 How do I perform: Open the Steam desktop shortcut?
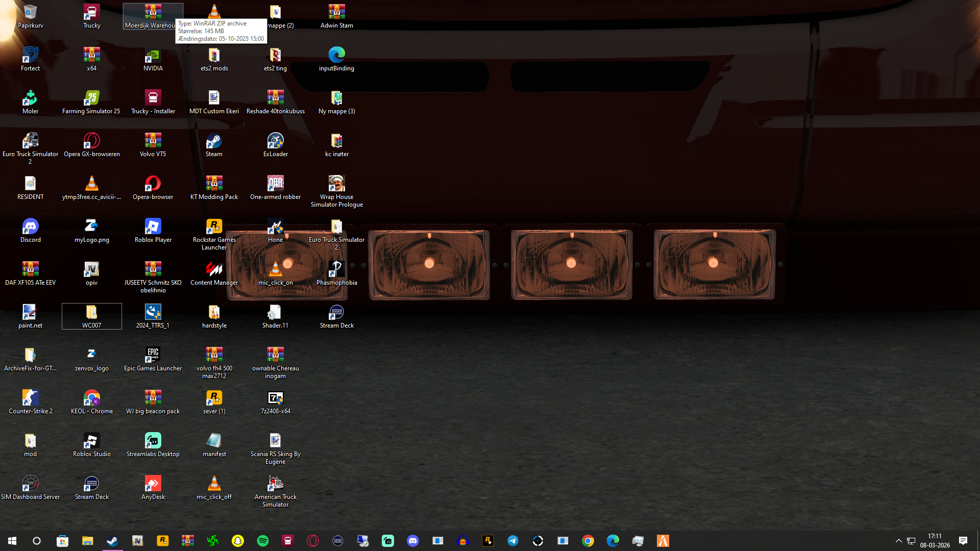click(x=214, y=142)
